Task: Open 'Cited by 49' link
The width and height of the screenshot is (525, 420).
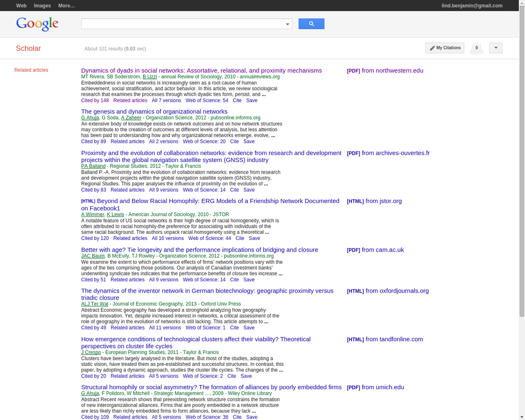Action: [x=93, y=328]
